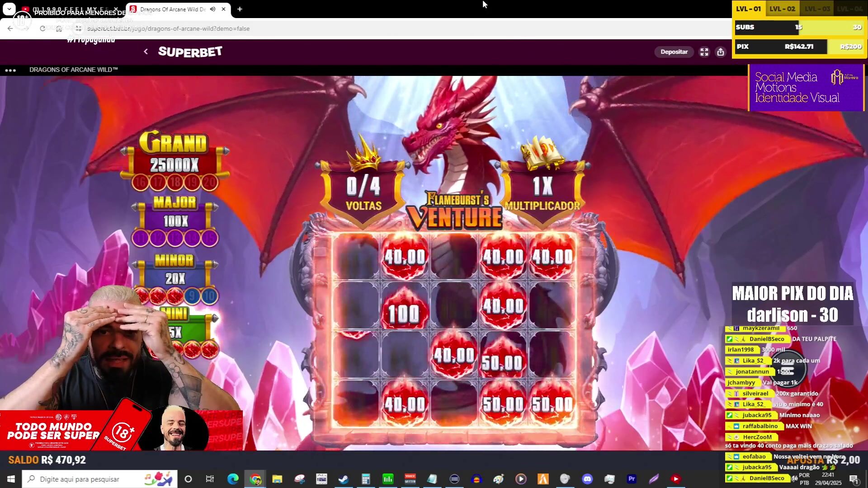Click the 0/4 Voltas shield
This screenshot has width=868, height=488.
(364, 194)
